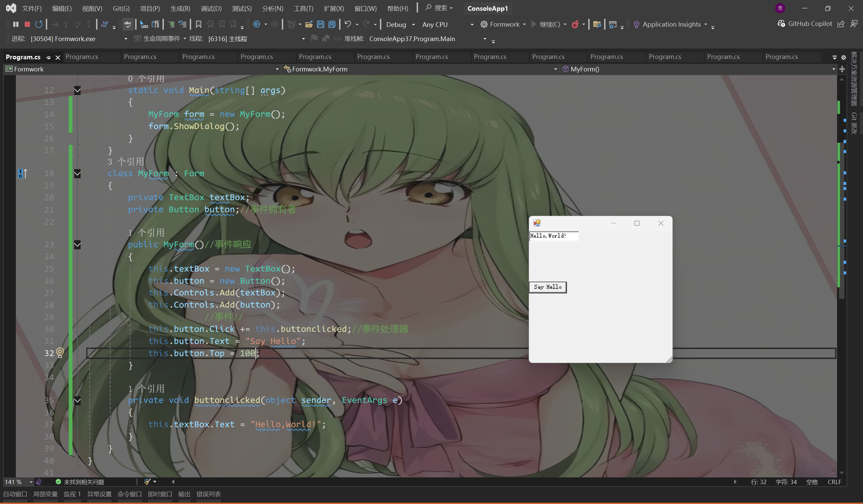Click the Hello,World! text box in the form
The height and width of the screenshot is (504, 863).
click(554, 236)
